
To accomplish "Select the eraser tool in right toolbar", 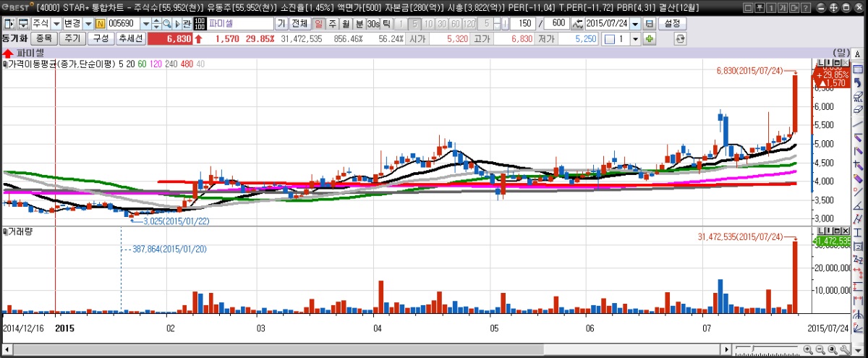I will [858, 109].
